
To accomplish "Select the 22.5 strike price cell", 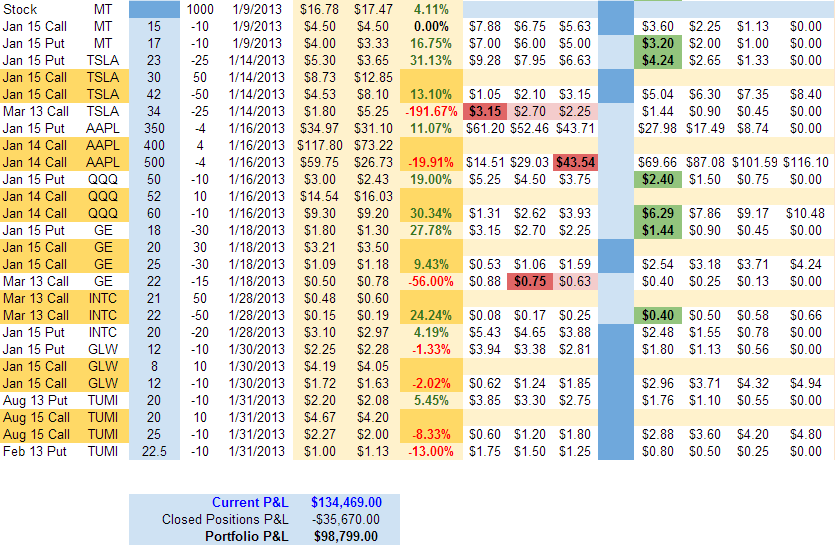I will click(153, 451).
